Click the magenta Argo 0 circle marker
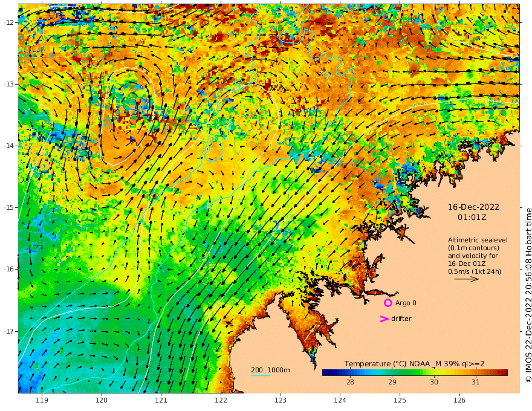 click(388, 303)
